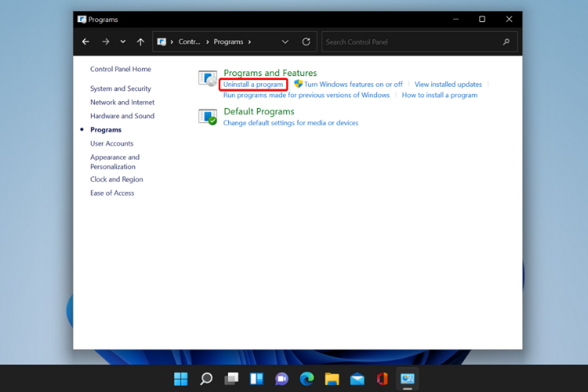
Task: Expand the Programs breadcrumb chevron
Action: [250, 42]
